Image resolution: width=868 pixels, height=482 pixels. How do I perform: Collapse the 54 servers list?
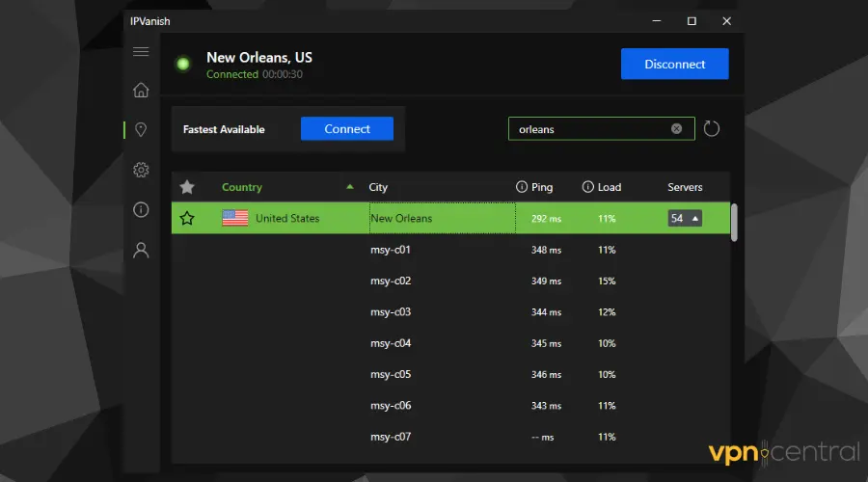coord(685,218)
